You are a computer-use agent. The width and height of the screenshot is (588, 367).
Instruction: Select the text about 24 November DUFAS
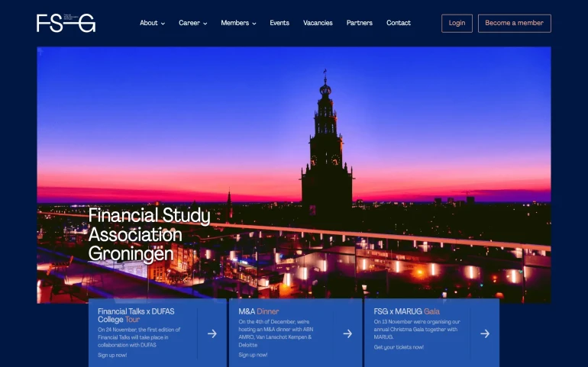coord(139,337)
